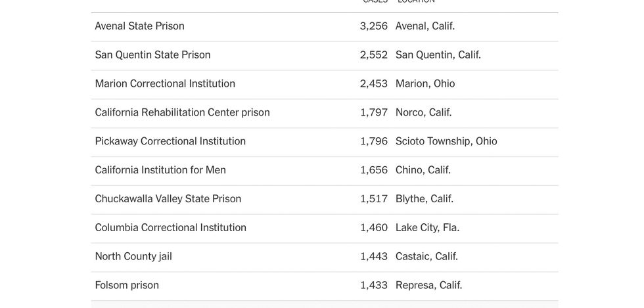This screenshot has width=644, height=308.
Task: Click the 1,797 cases number
Action: click(x=374, y=112)
